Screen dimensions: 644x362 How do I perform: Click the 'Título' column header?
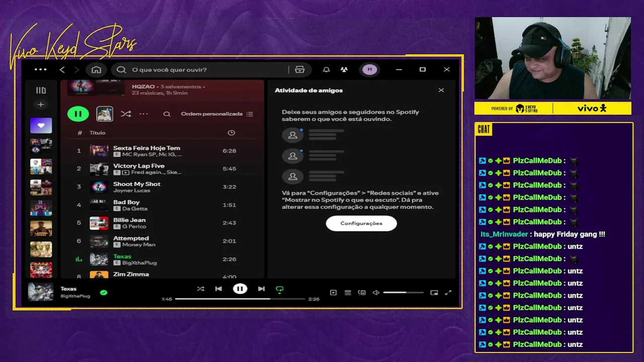(98, 133)
